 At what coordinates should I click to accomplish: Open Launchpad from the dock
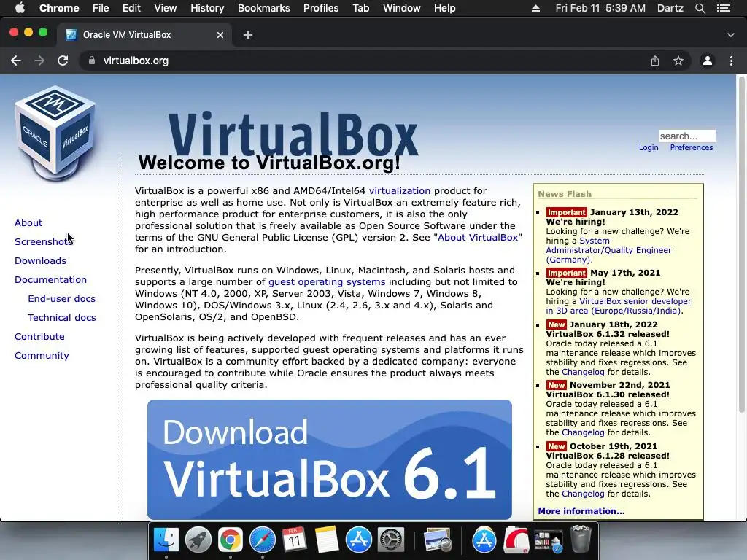[x=198, y=540]
